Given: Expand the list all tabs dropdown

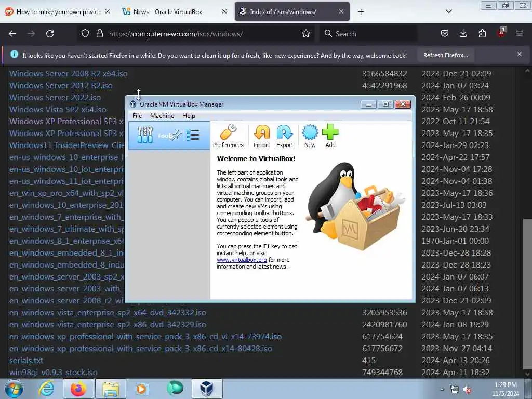Looking at the screenshot, I should [448, 11].
